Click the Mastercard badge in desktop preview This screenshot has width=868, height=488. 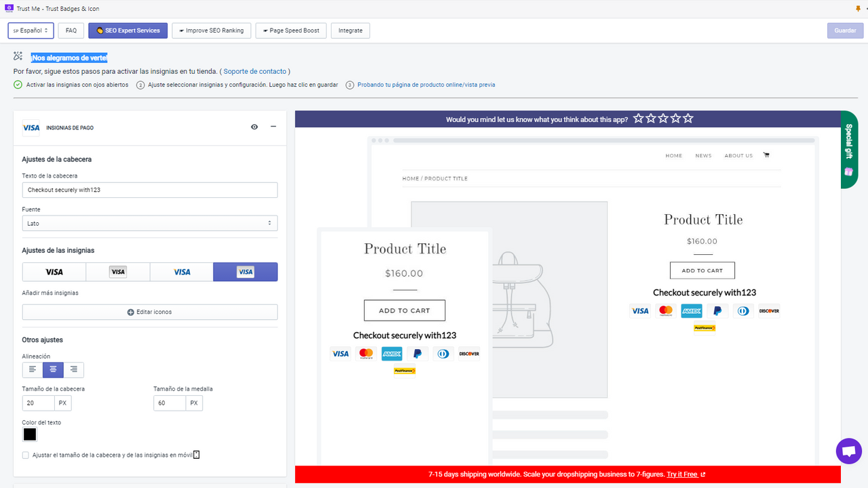(x=666, y=311)
